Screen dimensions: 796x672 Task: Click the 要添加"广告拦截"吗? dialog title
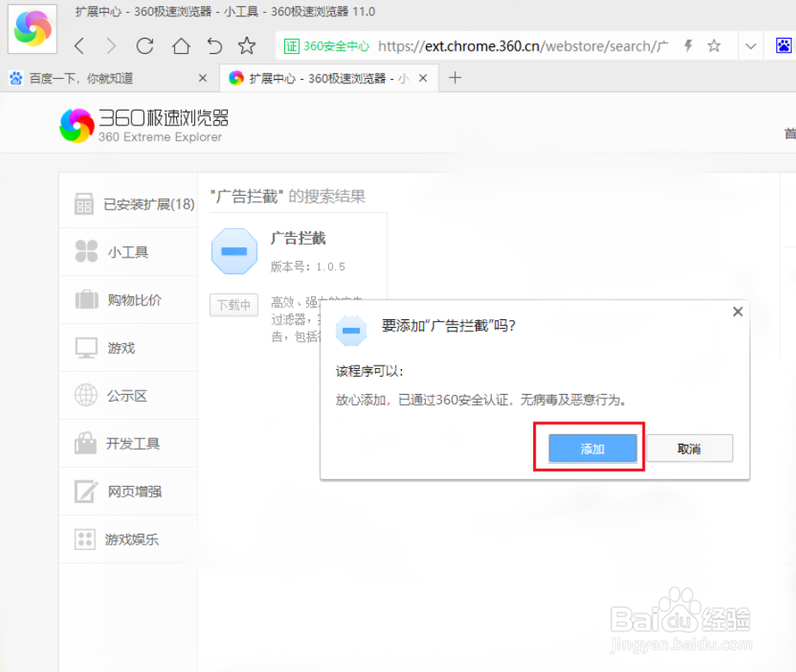(x=448, y=325)
